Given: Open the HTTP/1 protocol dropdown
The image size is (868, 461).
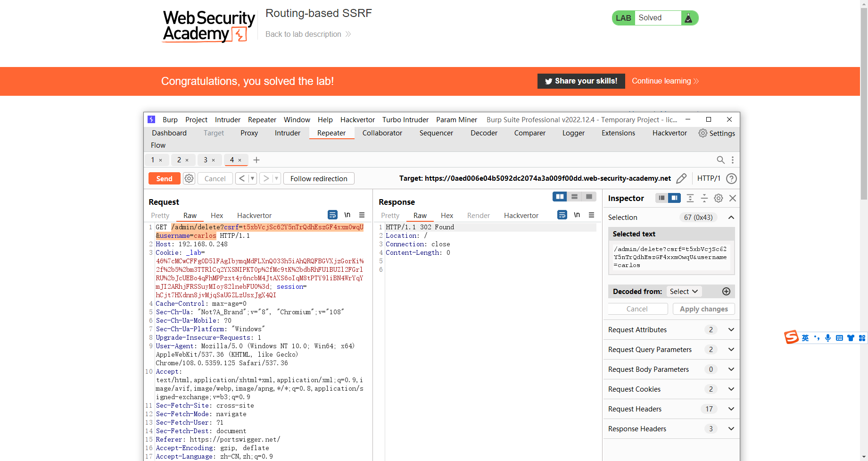Looking at the screenshot, I should point(709,178).
